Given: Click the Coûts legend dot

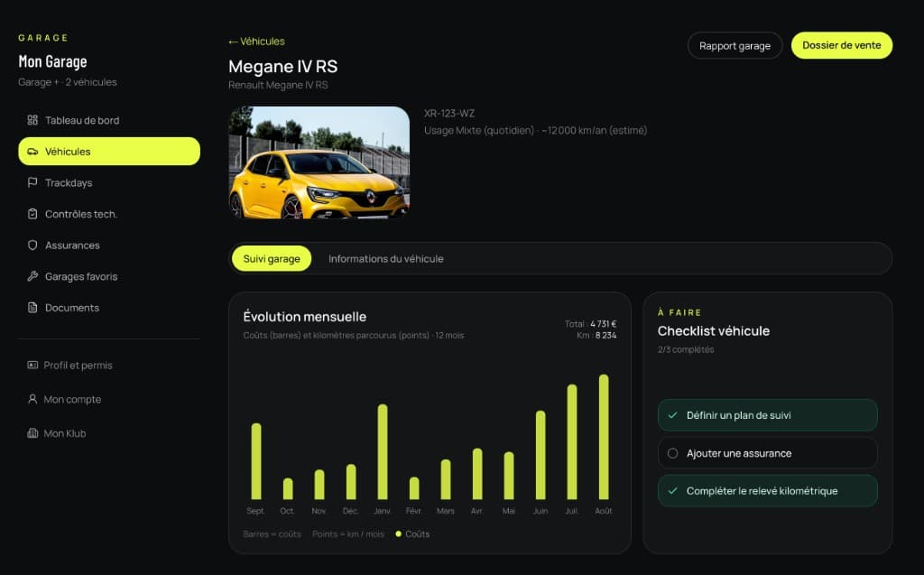Looking at the screenshot, I should tap(398, 533).
